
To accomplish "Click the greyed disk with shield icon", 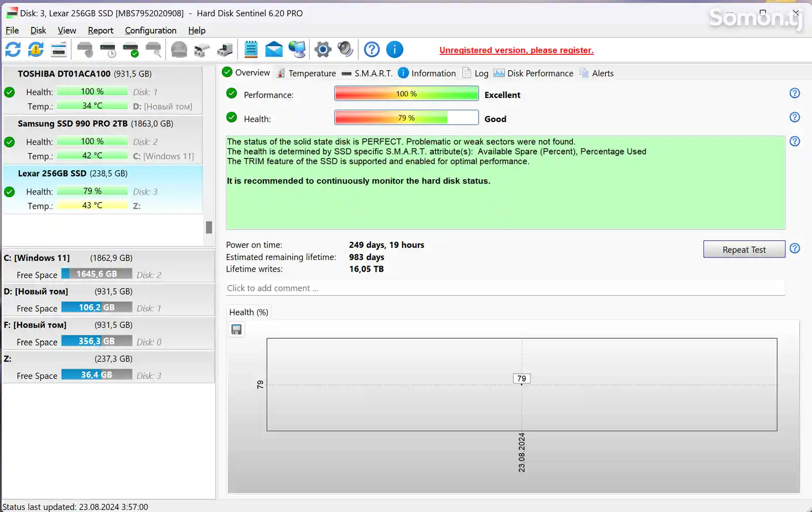I will [85, 49].
